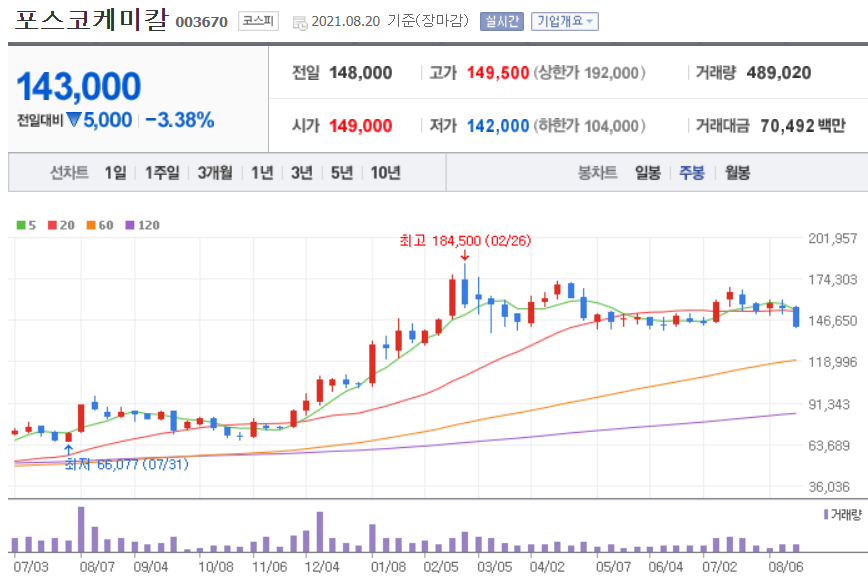Viewport: 868px width, 580px height.
Task: Click the current price 143,000
Action: coord(79,86)
